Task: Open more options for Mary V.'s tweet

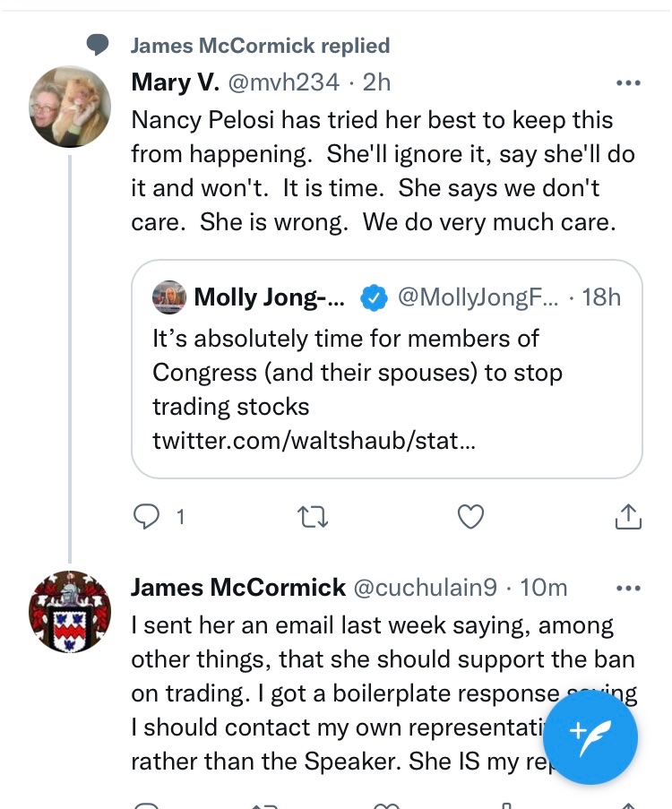Action: (x=629, y=83)
